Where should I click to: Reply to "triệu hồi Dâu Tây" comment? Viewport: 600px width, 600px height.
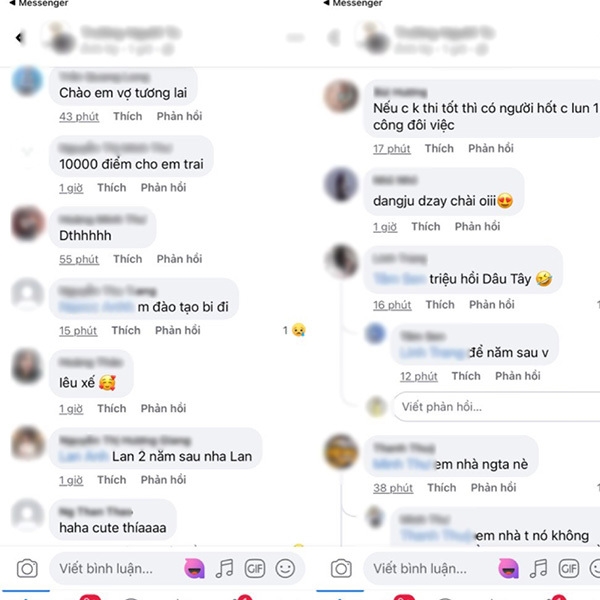point(492,305)
